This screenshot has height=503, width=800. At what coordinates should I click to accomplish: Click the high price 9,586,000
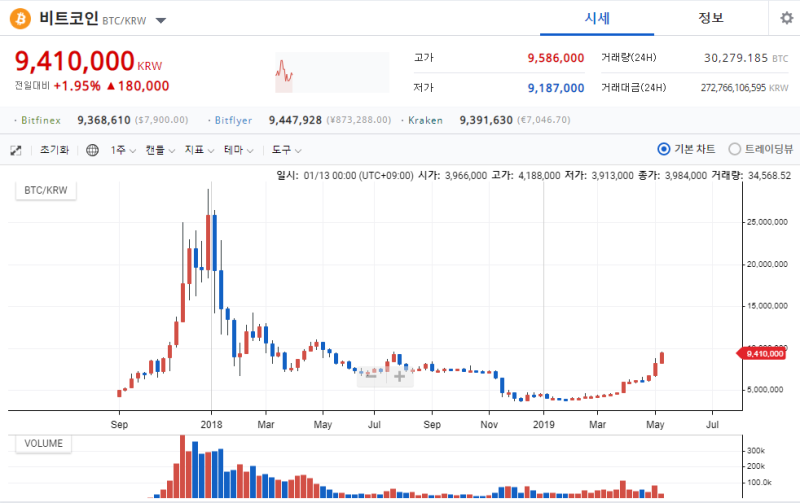556,58
